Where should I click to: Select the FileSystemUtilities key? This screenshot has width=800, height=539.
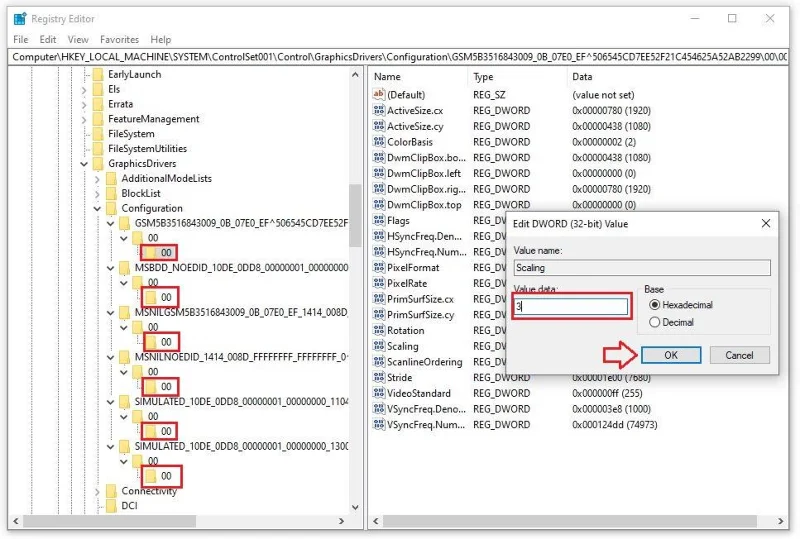click(147, 149)
